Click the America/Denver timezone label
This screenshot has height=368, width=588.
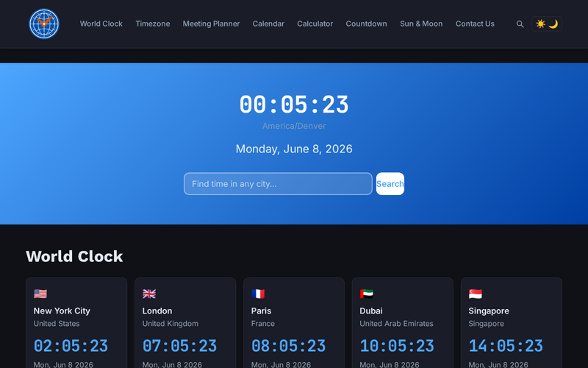coord(294,126)
